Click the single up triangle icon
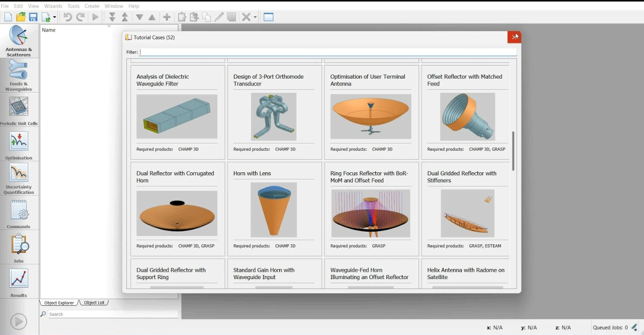Screen dimensions: 644x335 152,17
